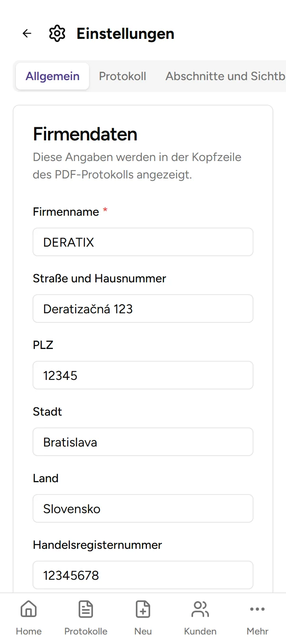Switch to the Protokoll tab

tap(123, 76)
